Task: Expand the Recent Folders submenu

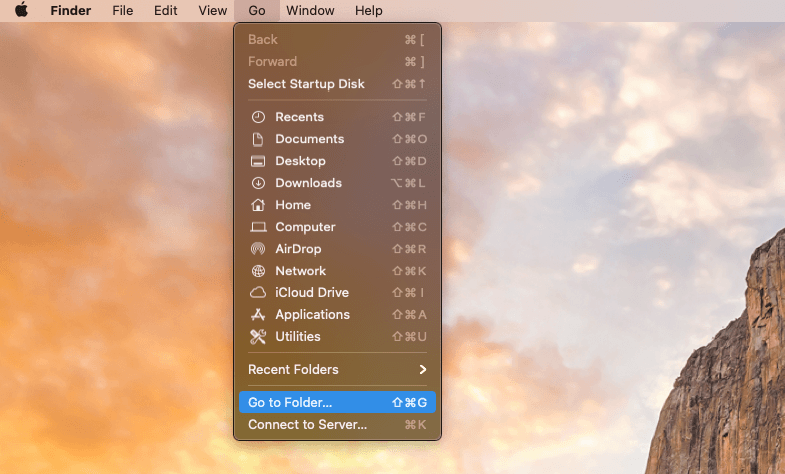Action: [x=337, y=370]
